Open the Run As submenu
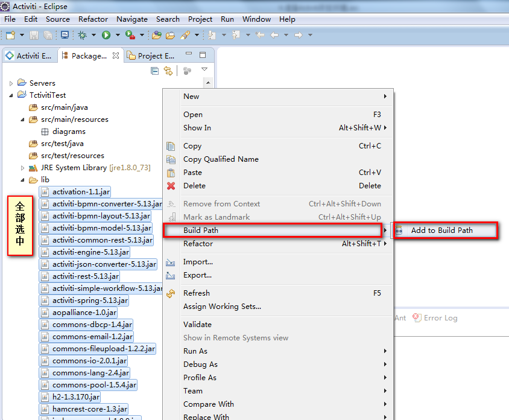 click(x=276, y=351)
